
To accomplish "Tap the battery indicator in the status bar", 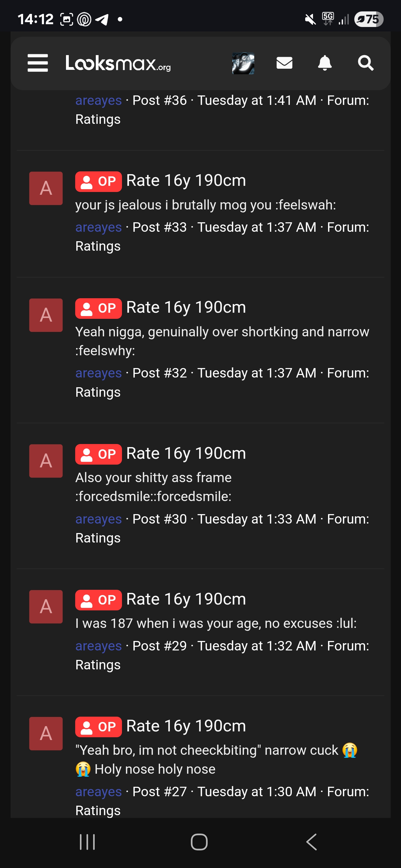I will [x=369, y=19].
